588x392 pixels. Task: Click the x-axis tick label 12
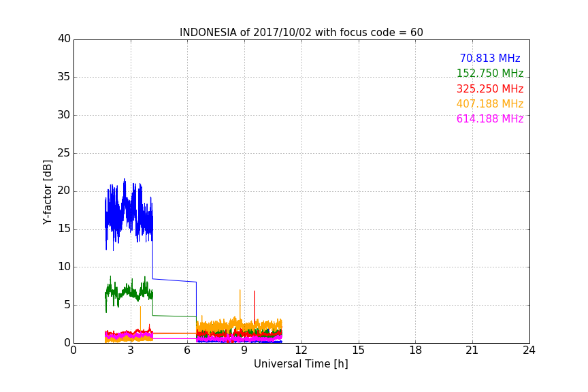301,350
